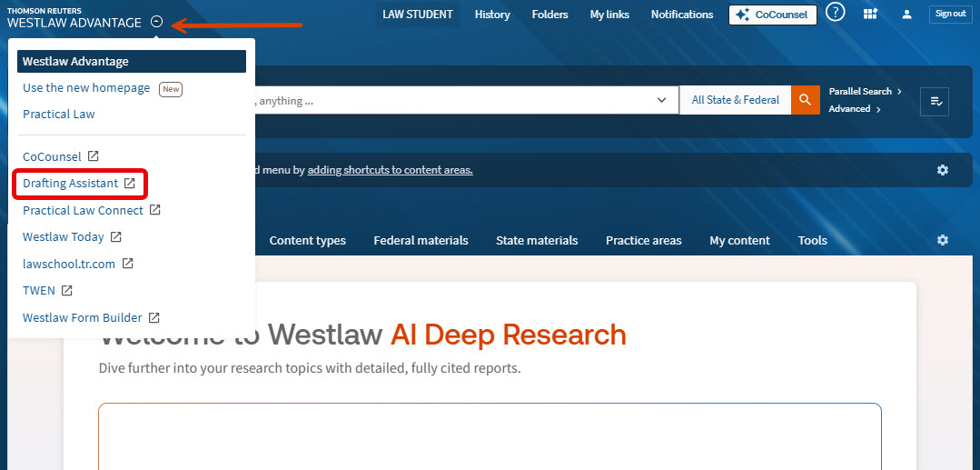Open the help question mark icon

point(836,14)
